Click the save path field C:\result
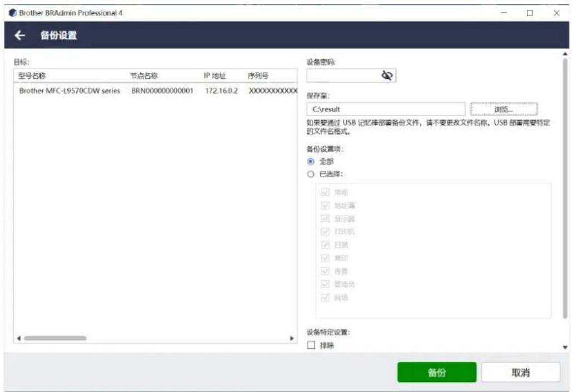Viewport: 572px width, 392px height. click(x=386, y=109)
